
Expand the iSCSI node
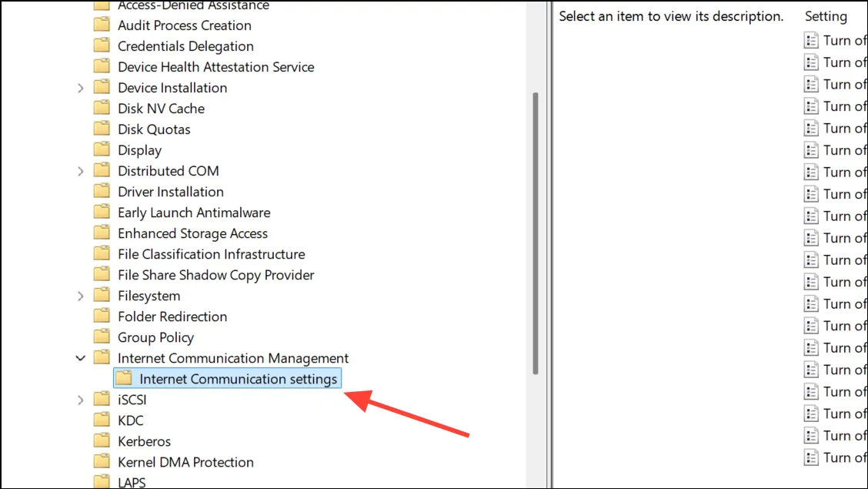(x=80, y=400)
